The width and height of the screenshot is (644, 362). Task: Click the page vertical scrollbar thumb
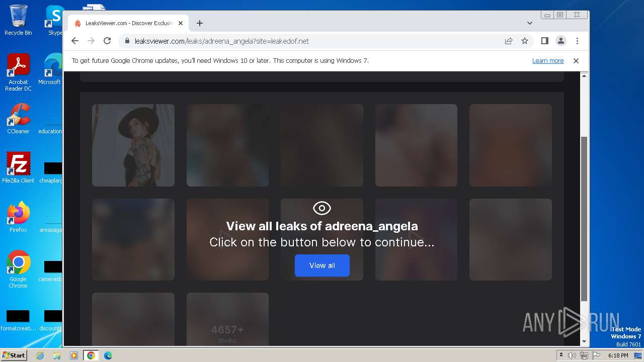[584, 219]
